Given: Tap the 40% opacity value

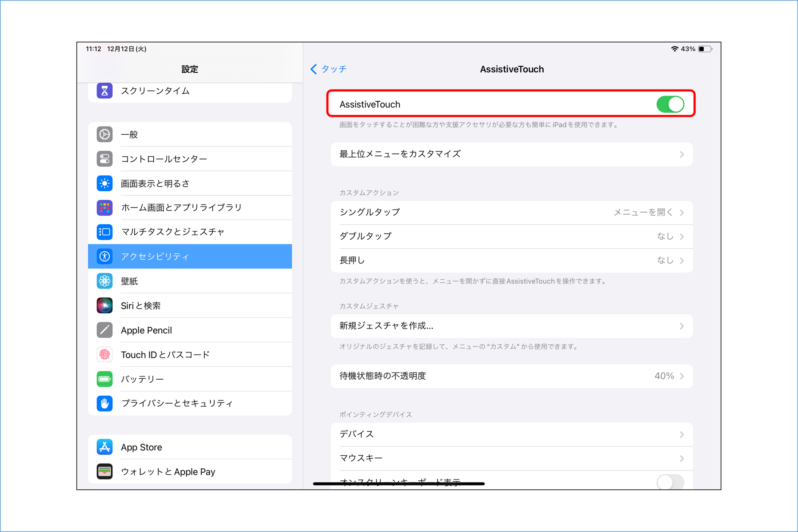Looking at the screenshot, I should coord(664,376).
